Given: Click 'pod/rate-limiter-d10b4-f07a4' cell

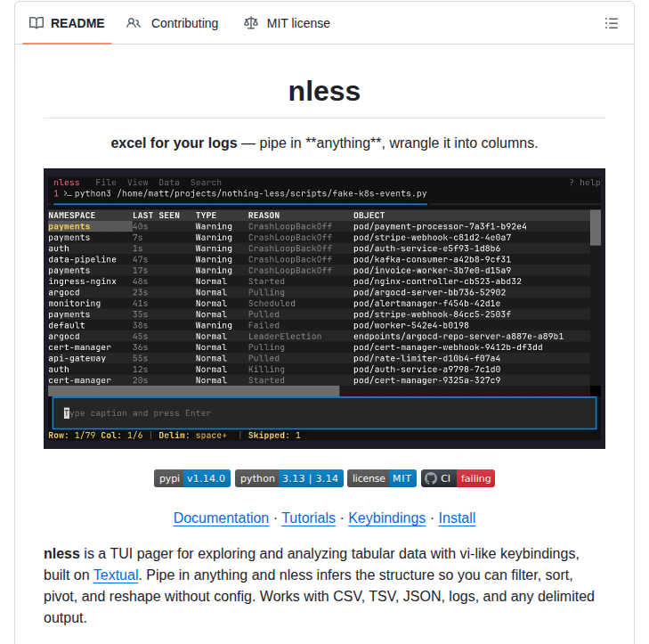Looking at the screenshot, I should pos(426,358).
